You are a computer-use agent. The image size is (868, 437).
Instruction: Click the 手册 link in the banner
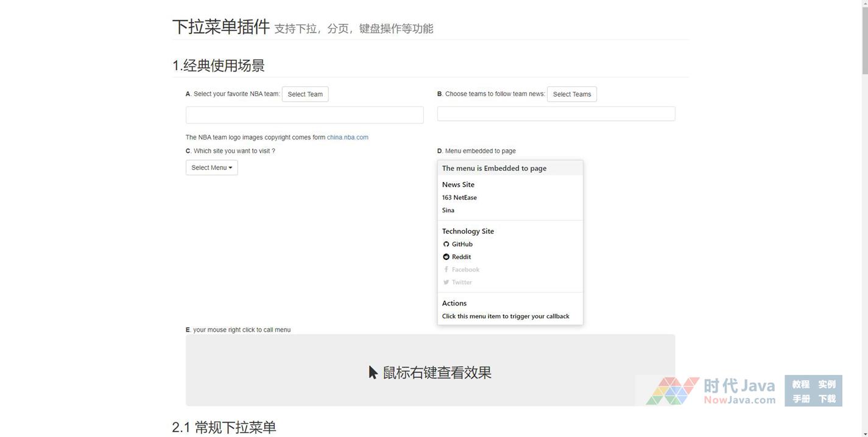point(800,399)
